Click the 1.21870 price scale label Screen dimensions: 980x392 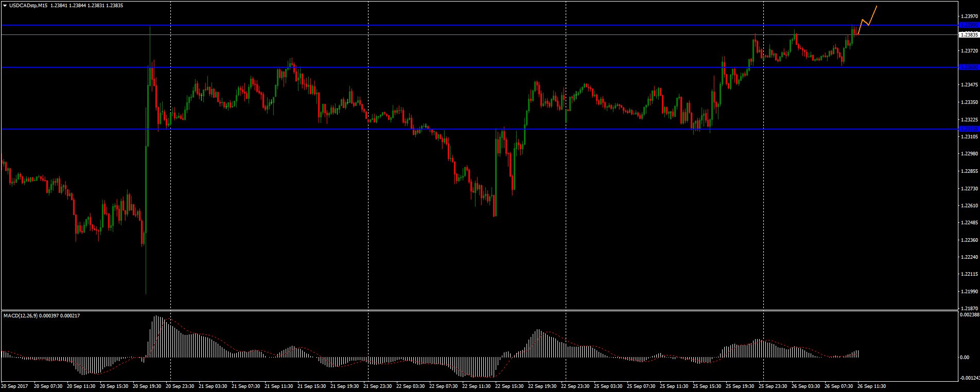click(x=969, y=309)
